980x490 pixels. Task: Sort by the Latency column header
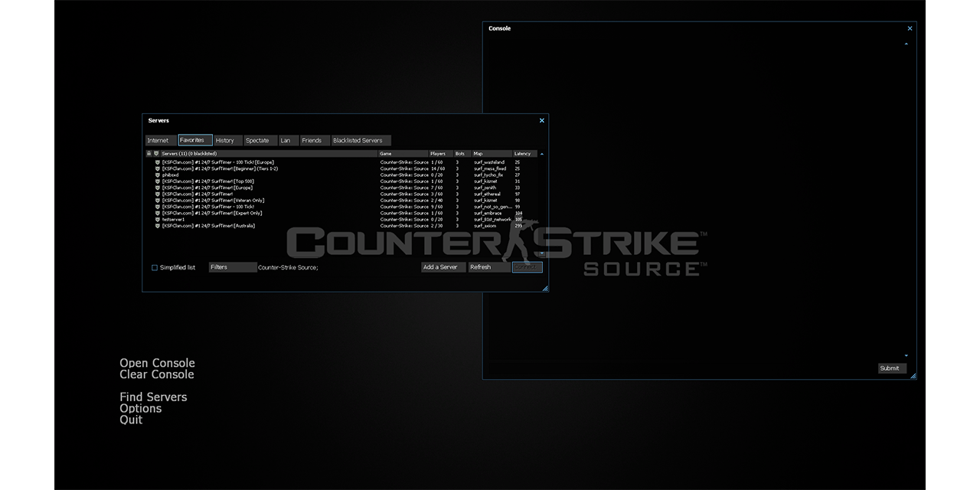[x=525, y=154]
